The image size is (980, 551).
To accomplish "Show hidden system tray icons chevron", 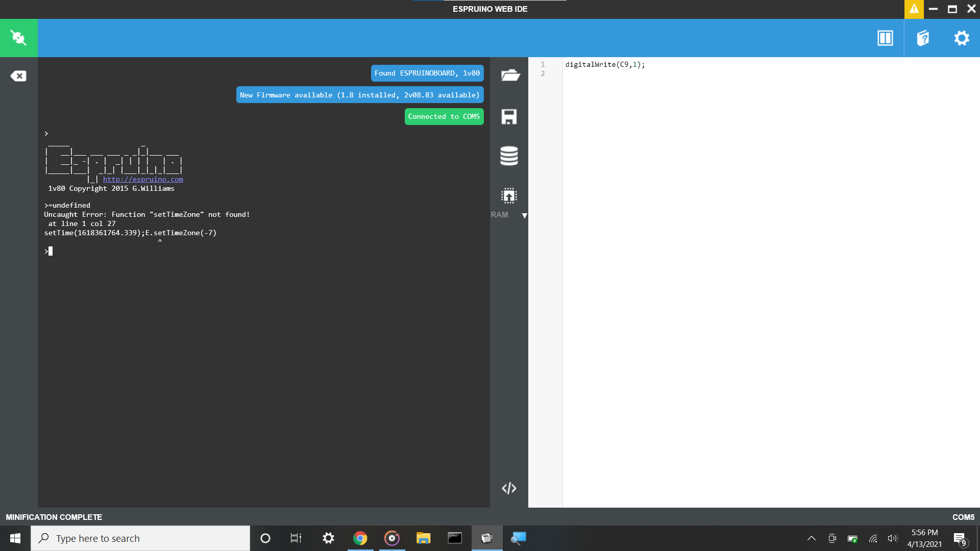I will (812, 538).
